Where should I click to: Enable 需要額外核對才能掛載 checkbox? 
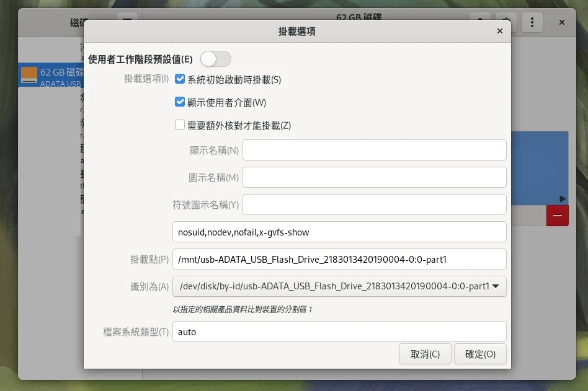coord(180,125)
